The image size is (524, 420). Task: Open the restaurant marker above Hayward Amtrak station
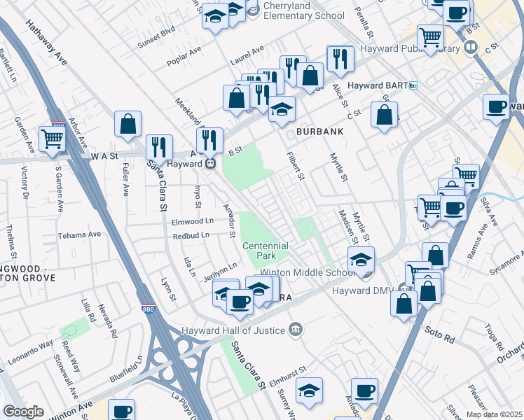tap(210, 141)
